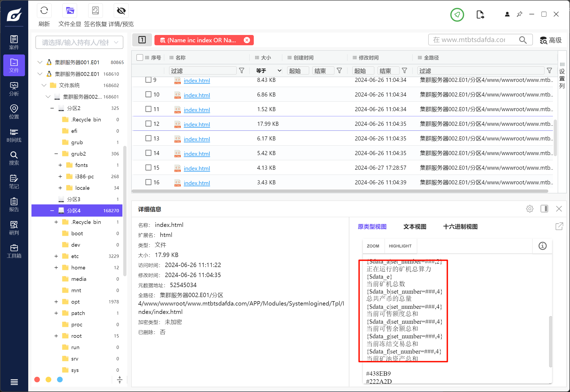
Task: Click the Refresh (刷新) toolbar icon
Action: (44, 11)
